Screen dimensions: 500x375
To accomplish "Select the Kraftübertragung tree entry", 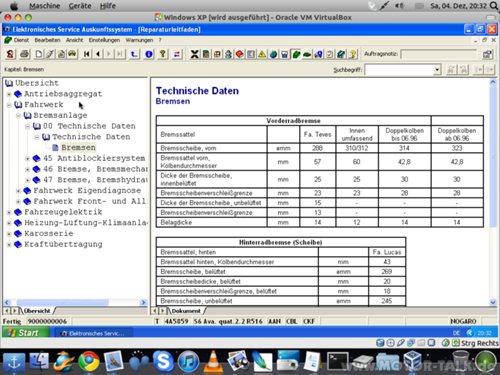I will click(63, 244).
